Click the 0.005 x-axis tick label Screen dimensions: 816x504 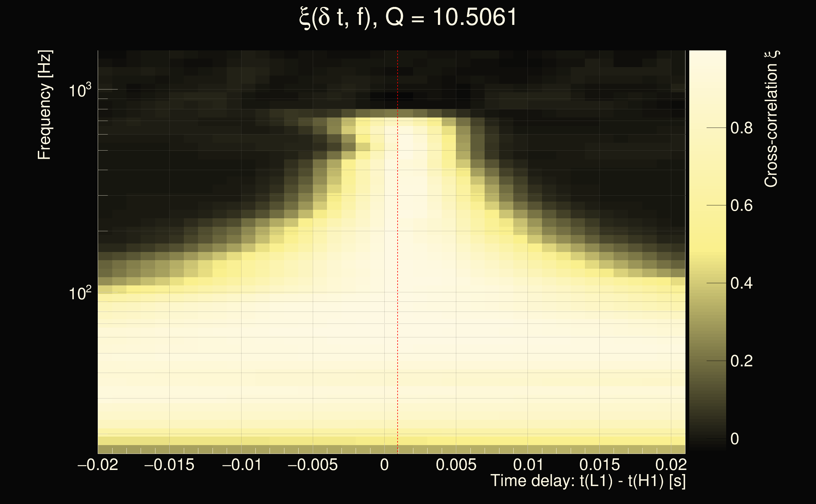(x=456, y=465)
